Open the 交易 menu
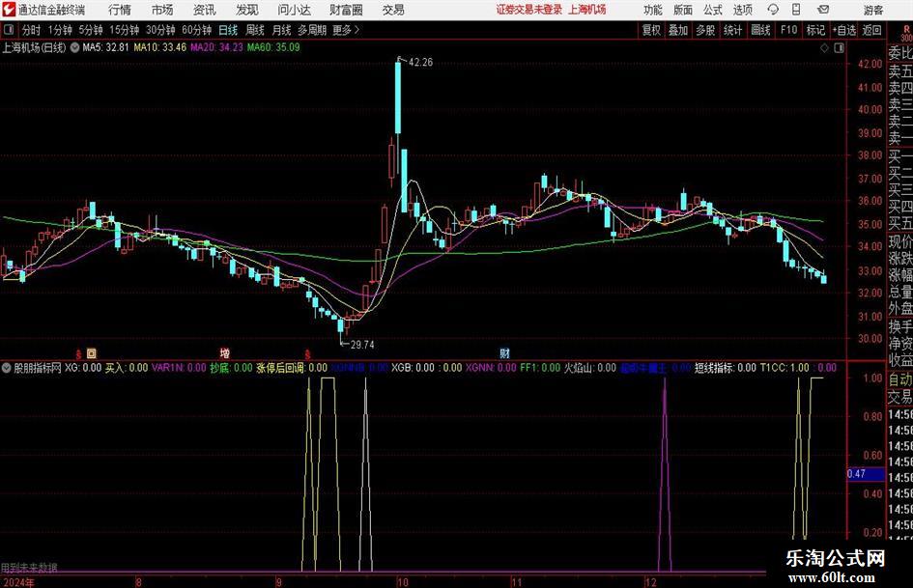 tap(393, 10)
